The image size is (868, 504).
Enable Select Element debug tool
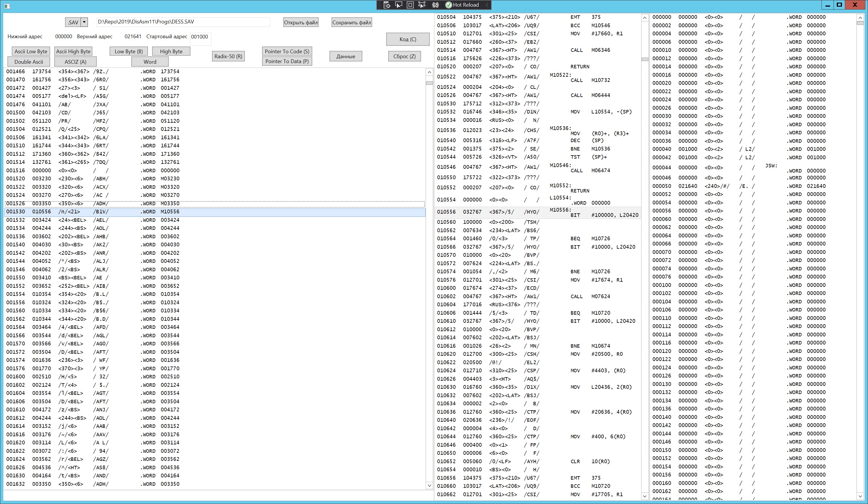point(398,5)
